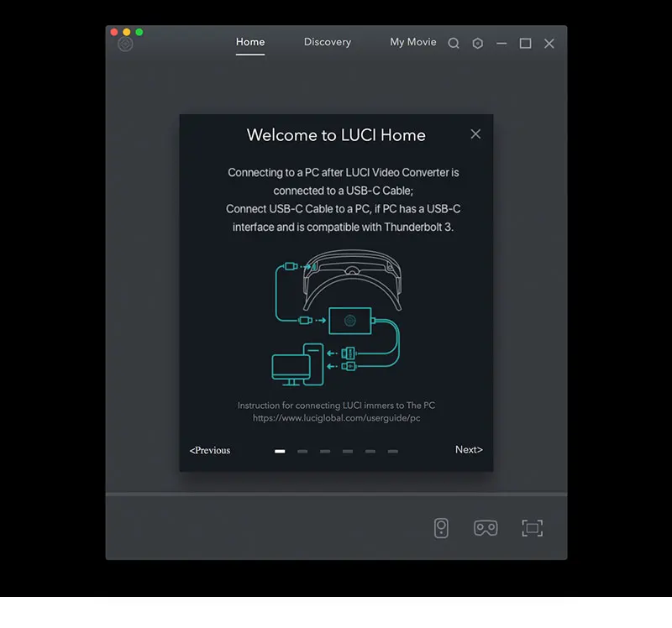Open the Discovery tab
672x628 pixels.
(x=328, y=42)
